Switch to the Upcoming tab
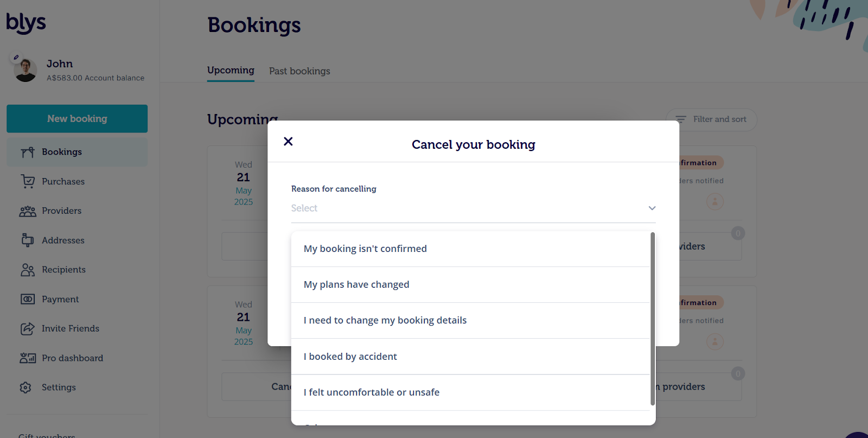Image resolution: width=868 pixels, height=438 pixels. coord(231,71)
